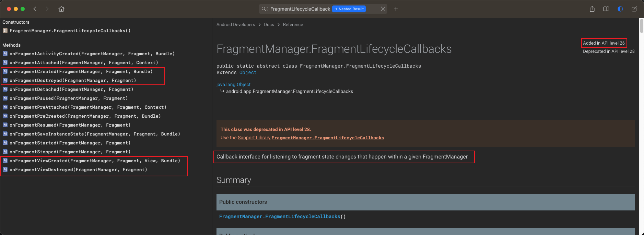
Task: Open the Home icon in toolbar
Action: point(61,9)
